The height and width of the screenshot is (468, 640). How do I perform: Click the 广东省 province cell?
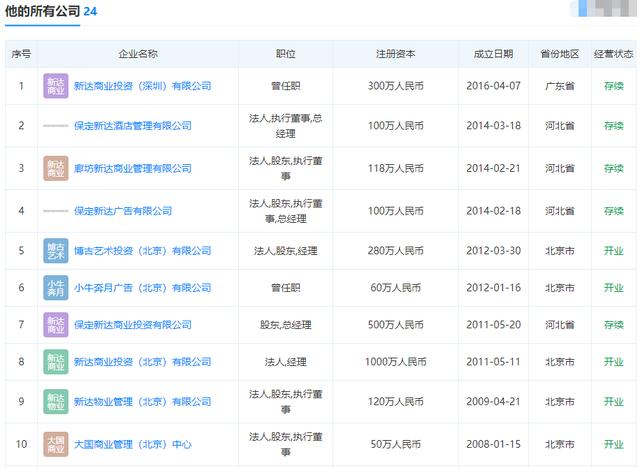pyautogui.click(x=560, y=86)
